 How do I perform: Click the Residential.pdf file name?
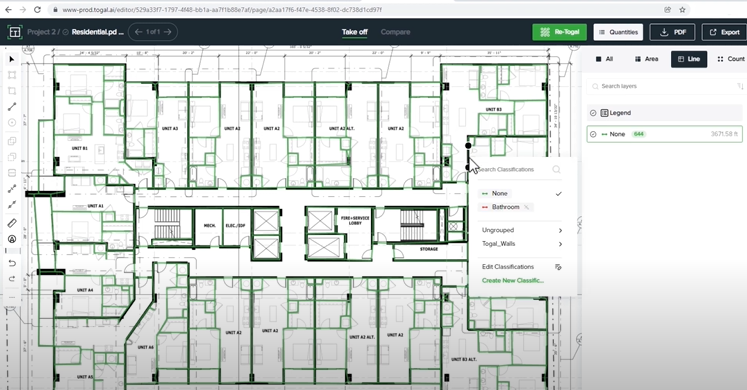coord(98,32)
